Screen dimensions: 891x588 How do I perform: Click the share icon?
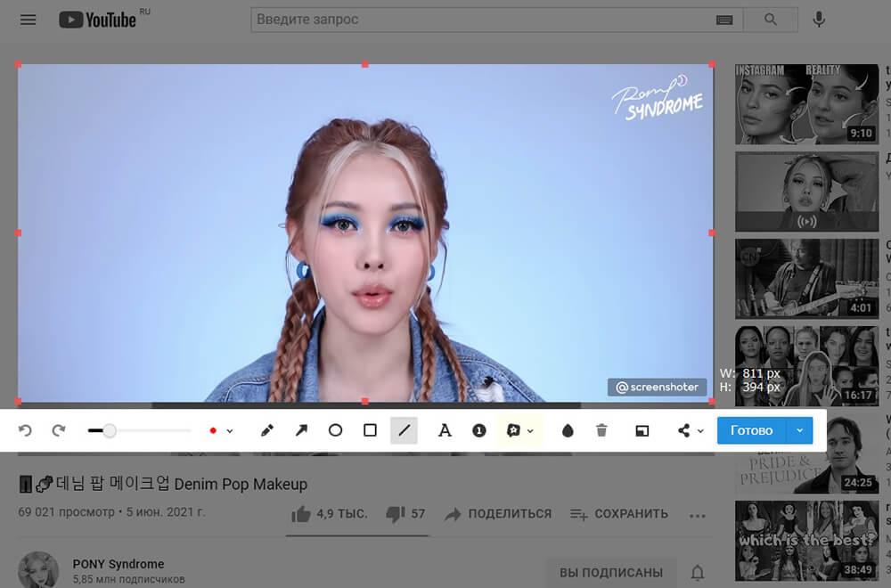click(x=683, y=430)
